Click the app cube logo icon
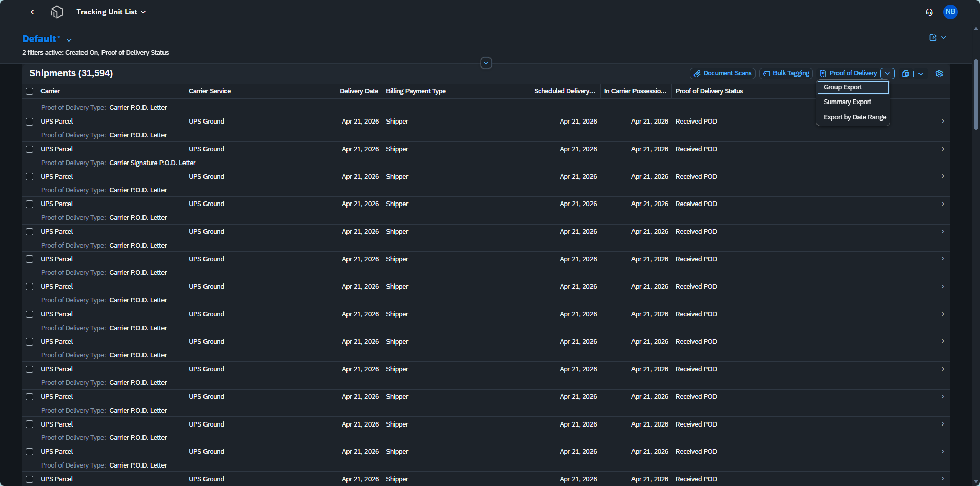 click(x=57, y=12)
